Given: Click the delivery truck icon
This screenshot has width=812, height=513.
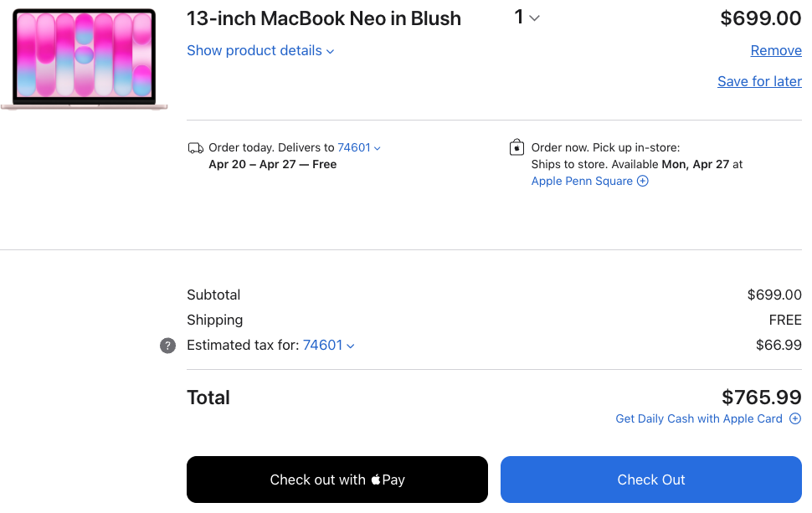Looking at the screenshot, I should pyautogui.click(x=195, y=149).
